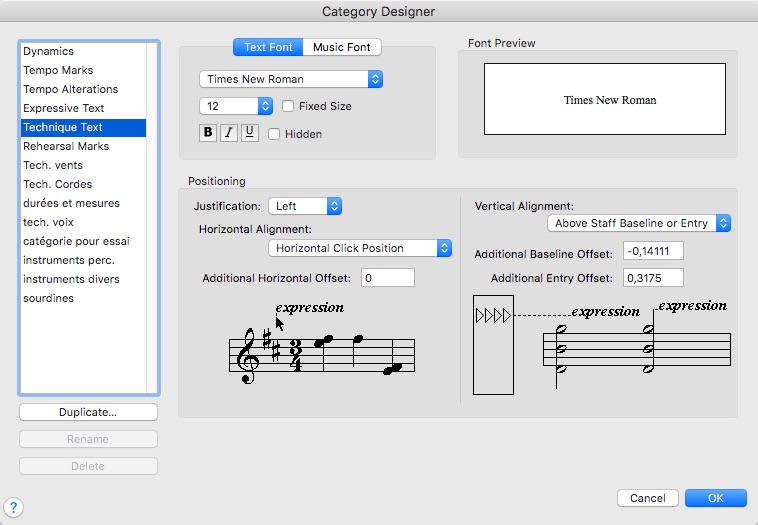
Task: Select the Text Font tab
Action: tap(269, 47)
